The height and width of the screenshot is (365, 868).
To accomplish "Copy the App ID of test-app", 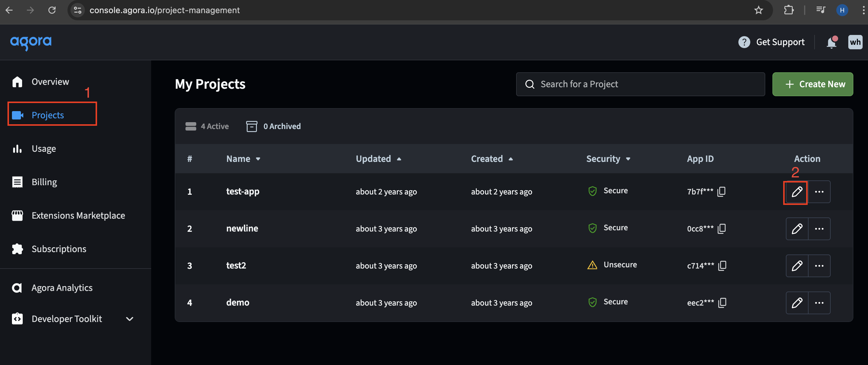I will 722,191.
